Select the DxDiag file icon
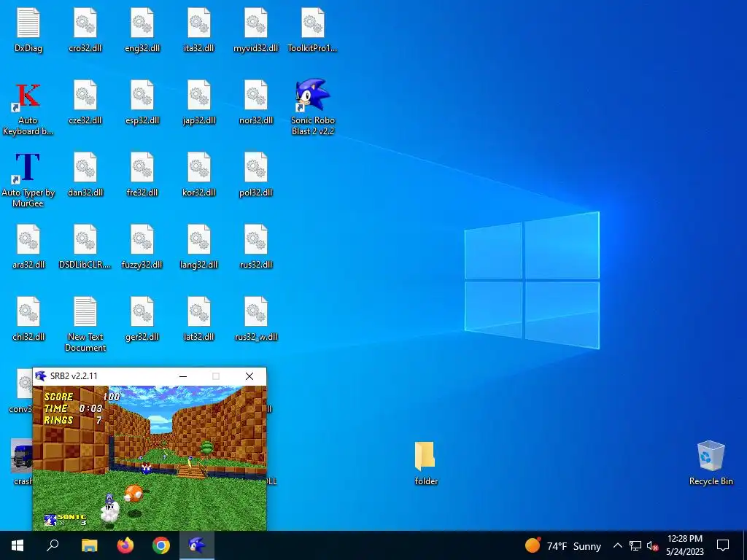The width and height of the screenshot is (747, 560). [28, 30]
